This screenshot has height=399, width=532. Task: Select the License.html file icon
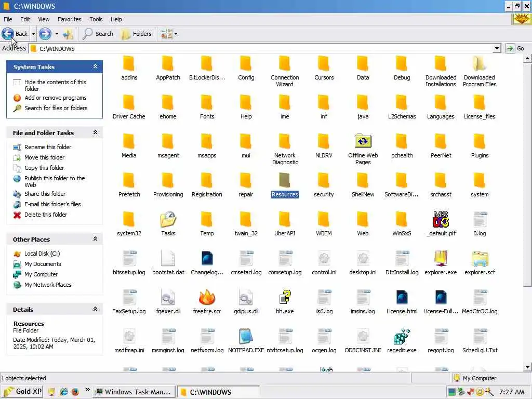402,297
